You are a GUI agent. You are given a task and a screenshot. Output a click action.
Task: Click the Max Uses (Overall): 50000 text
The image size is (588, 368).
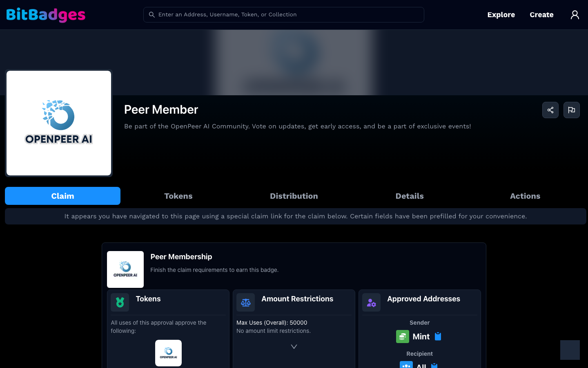pos(272,323)
